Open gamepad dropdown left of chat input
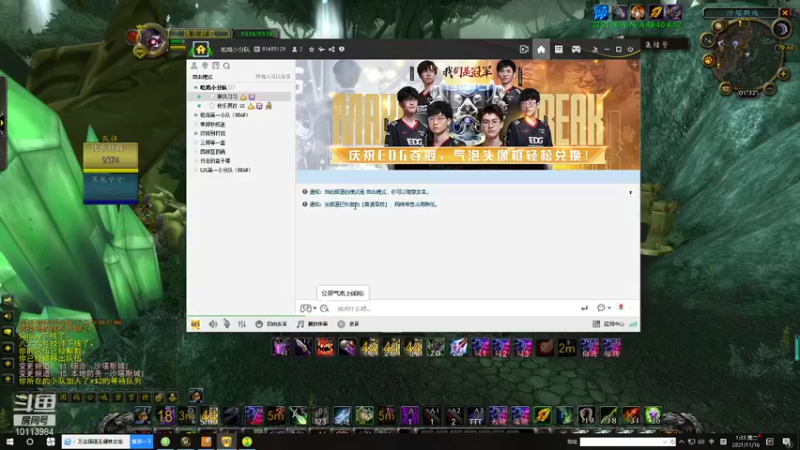This screenshot has height=450, width=800. coord(308,308)
